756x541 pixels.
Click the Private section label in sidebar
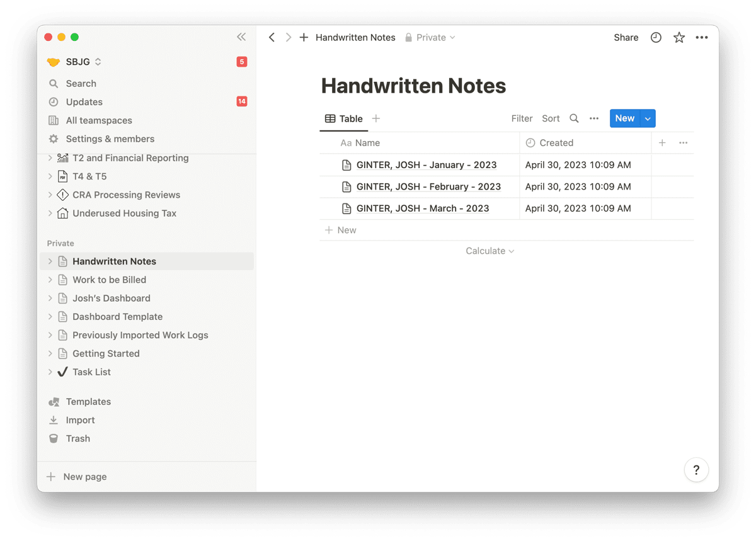(60, 243)
